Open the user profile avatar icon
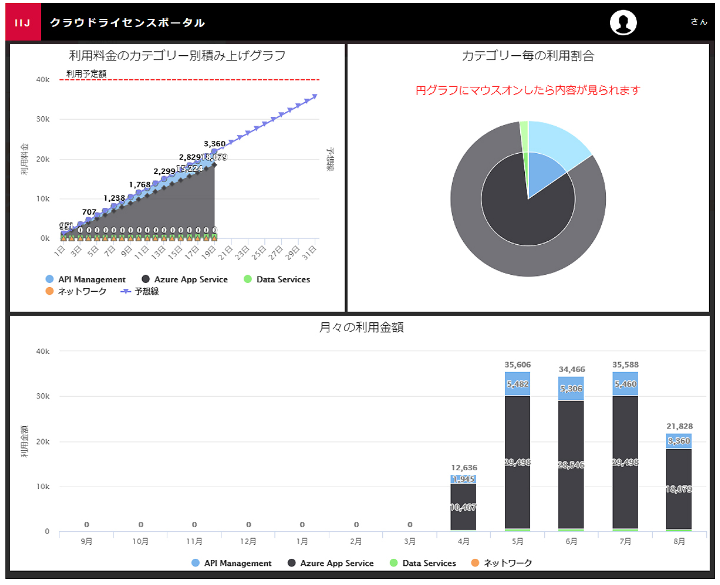Image resolution: width=720 pixels, height=585 pixels. [624, 23]
